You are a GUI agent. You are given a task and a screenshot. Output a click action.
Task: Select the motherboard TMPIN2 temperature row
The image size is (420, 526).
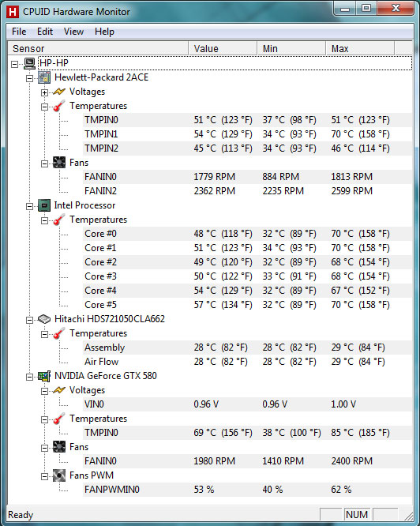[247, 148]
